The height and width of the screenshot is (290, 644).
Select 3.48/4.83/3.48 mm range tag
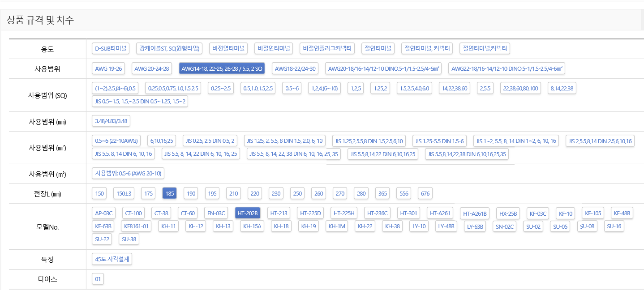point(111,121)
